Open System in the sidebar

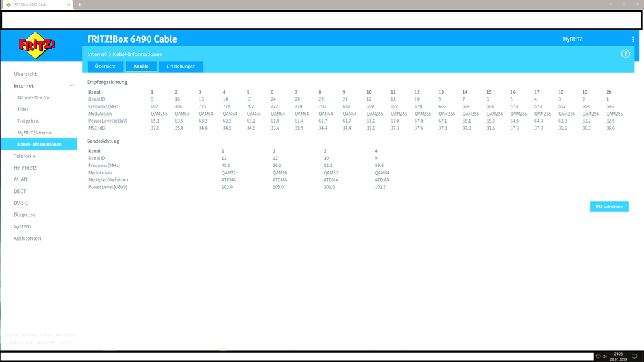[22, 226]
